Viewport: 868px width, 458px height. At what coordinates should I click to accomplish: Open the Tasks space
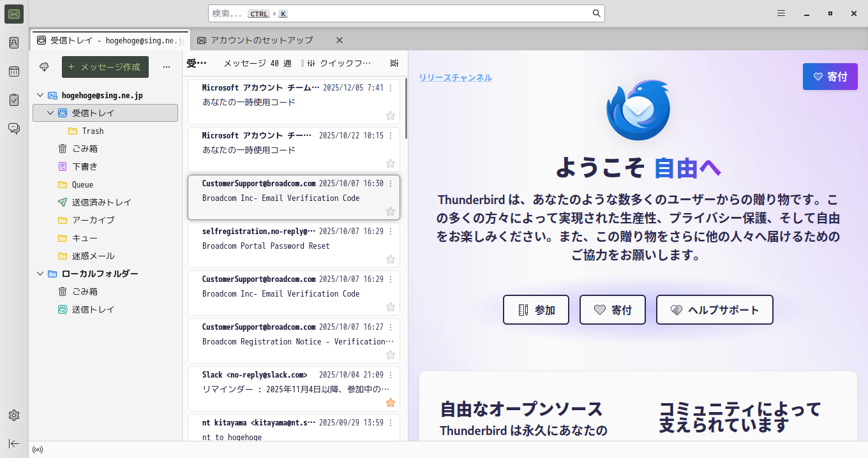coord(14,100)
